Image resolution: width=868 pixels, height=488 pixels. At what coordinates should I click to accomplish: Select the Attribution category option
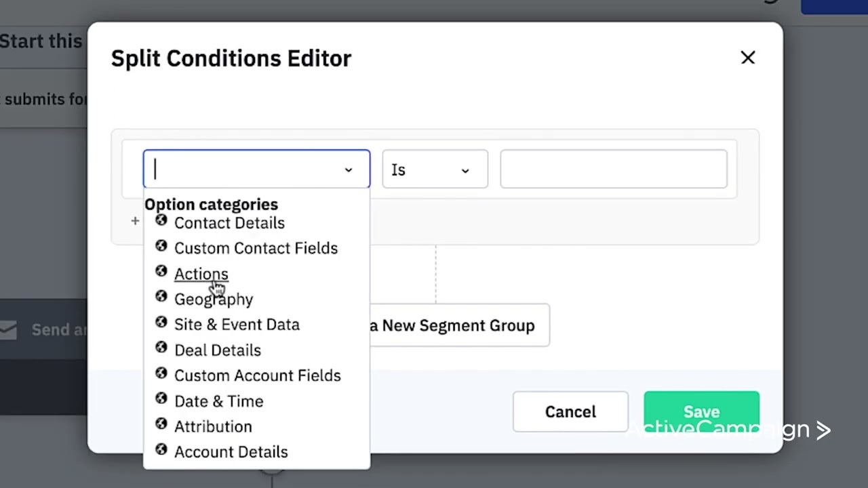(x=213, y=426)
